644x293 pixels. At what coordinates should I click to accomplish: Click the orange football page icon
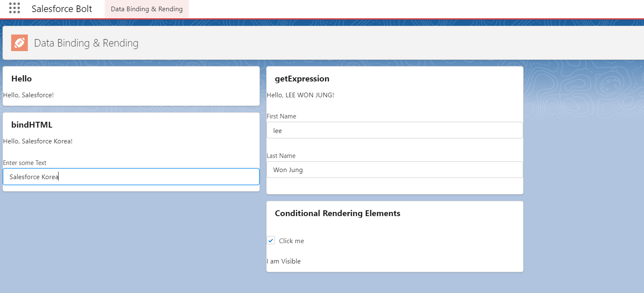click(x=20, y=43)
